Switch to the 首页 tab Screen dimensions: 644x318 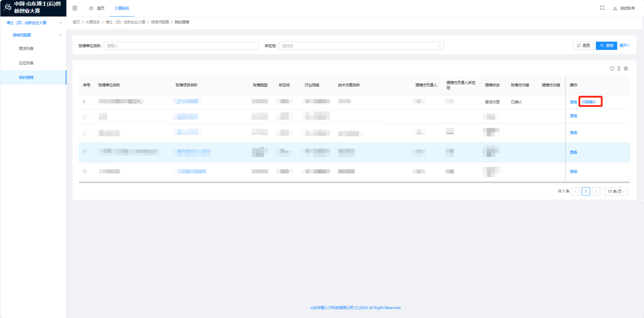tap(97, 8)
